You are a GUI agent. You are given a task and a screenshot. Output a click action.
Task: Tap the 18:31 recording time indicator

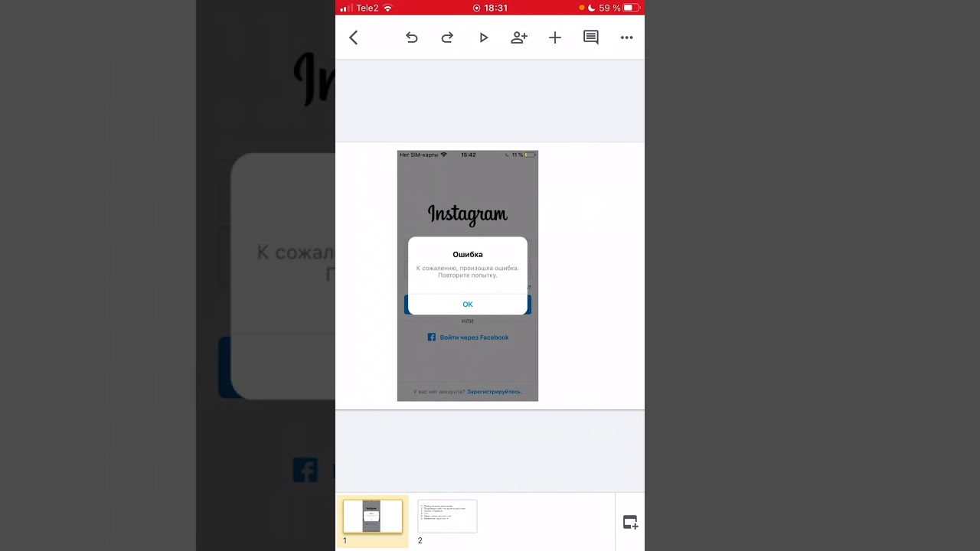(490, 8)
